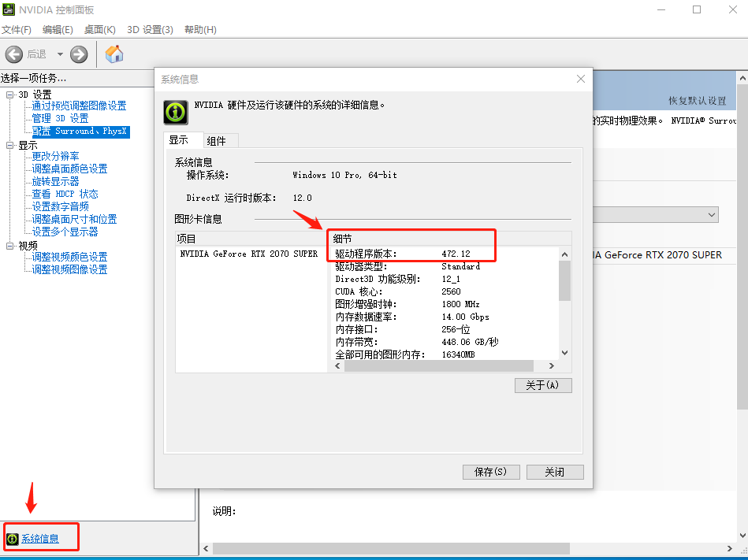
Task: Open the 3D 设置(3) menu
Action: (150, 30)
